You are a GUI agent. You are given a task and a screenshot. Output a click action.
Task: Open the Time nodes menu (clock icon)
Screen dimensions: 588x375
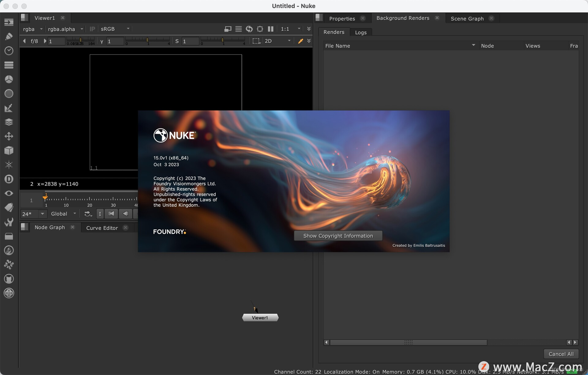(x=9, y=51)
